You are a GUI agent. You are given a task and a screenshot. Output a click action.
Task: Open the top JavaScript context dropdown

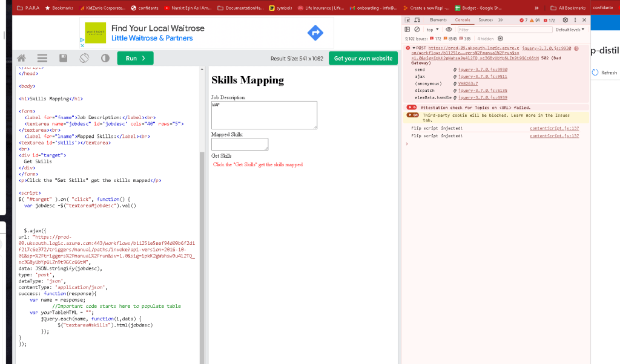pos(432,30)
